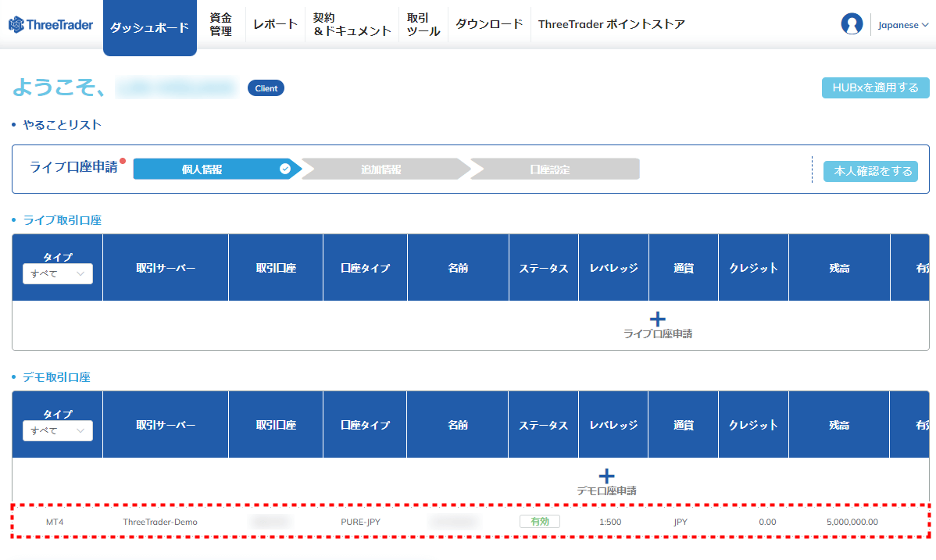This screenshot has height=560, width=936.
Task: Open the 取引ツール menu
Action: 423,24
